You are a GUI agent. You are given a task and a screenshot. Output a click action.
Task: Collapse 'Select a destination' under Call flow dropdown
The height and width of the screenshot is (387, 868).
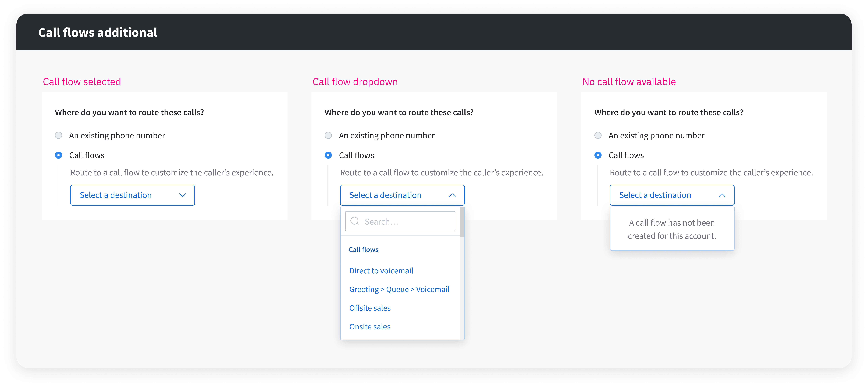tap(385, 195)
